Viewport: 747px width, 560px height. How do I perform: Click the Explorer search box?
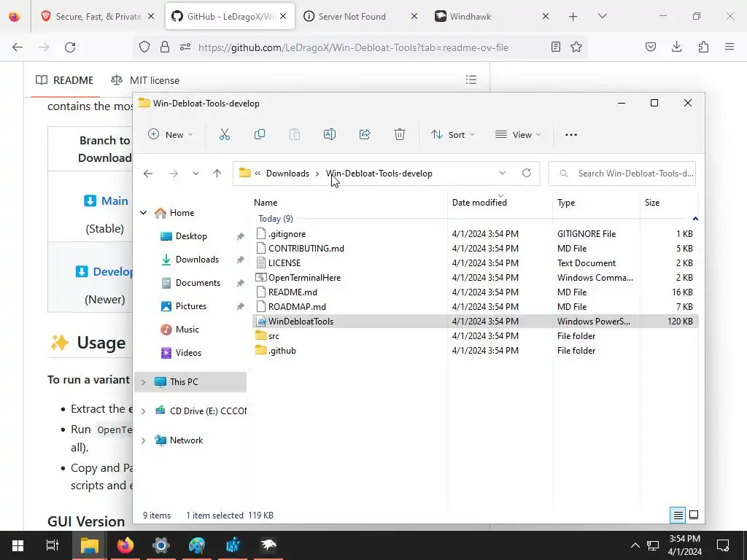coord(622,174)
